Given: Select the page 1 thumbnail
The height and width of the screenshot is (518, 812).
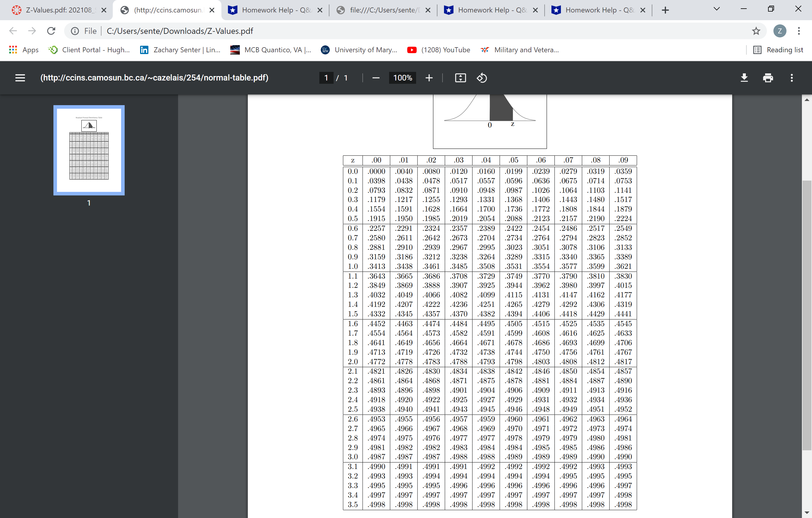Looking at the screenshot, I should tap(89, 150).
